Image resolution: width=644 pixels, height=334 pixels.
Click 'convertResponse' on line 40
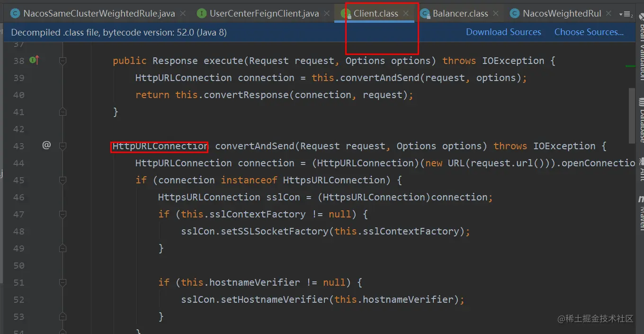coord(246,95)
